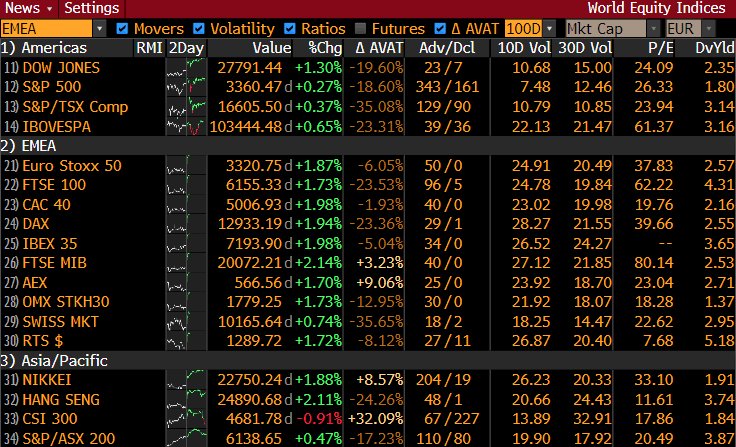Screen dimensions: 736x447
Task: Toggle the Ratios checkbox
Action: coord(290,29)
